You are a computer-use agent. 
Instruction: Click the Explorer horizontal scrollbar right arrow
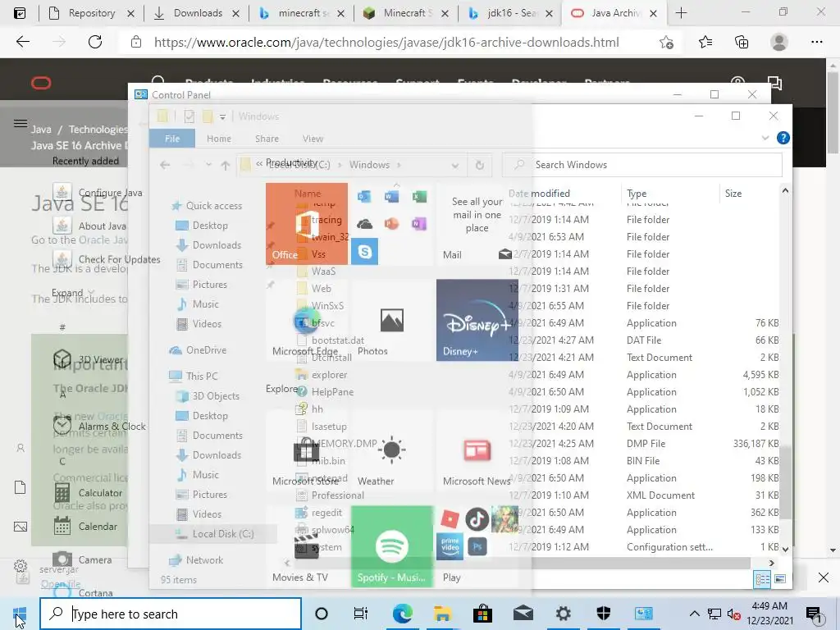point(771,563)
